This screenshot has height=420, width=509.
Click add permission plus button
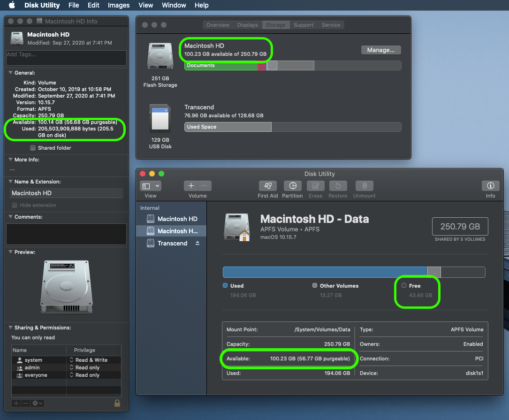pyautogui.click(x=16, y=403)
